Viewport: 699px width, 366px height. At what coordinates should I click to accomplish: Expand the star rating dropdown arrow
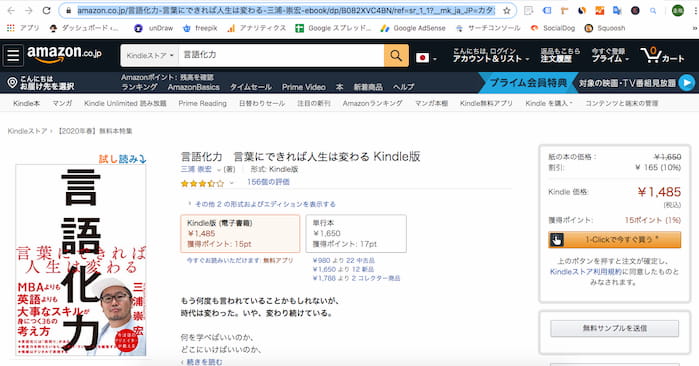pyautogui.click(x=231, y=183)
